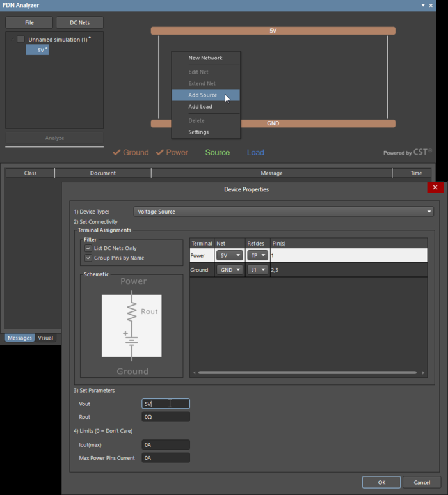Select the 5V network tree item
The height and width of the screenshot is (495, 448).
point(37,50)
